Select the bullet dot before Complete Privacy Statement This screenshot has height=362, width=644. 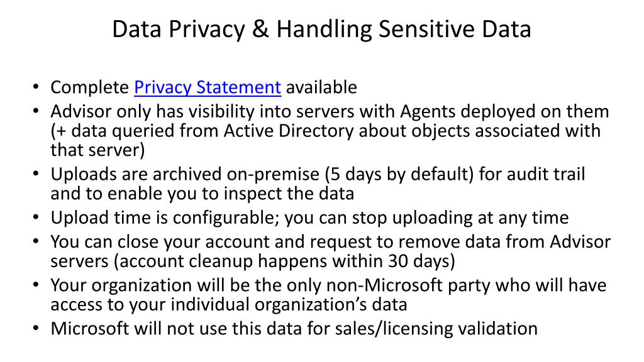pos(36,87)
